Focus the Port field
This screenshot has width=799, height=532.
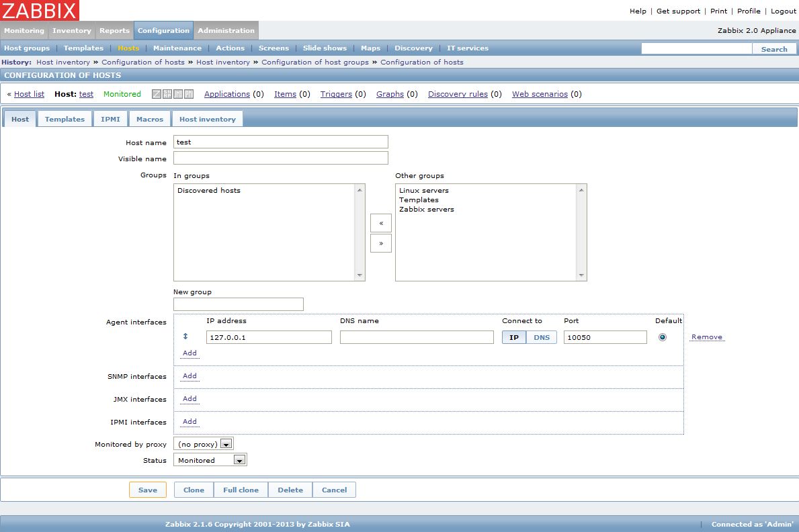pos(605,337)
